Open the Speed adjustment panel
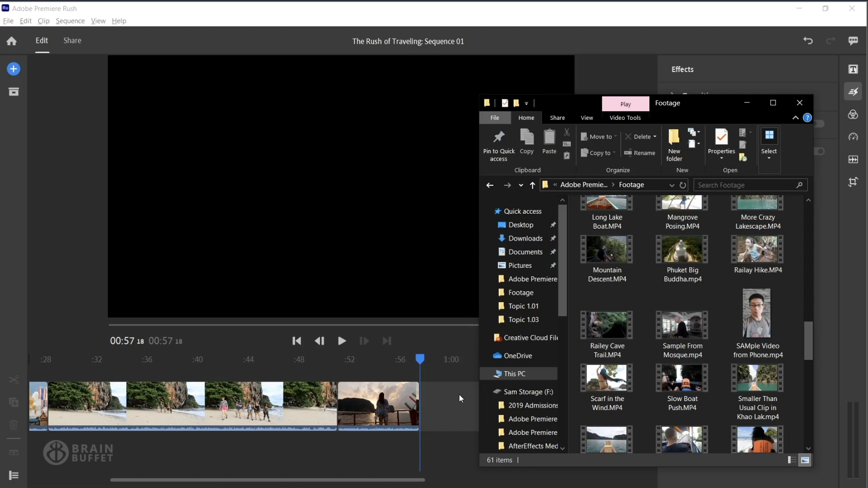Viewport: 868px width, 488px height. 854,137
